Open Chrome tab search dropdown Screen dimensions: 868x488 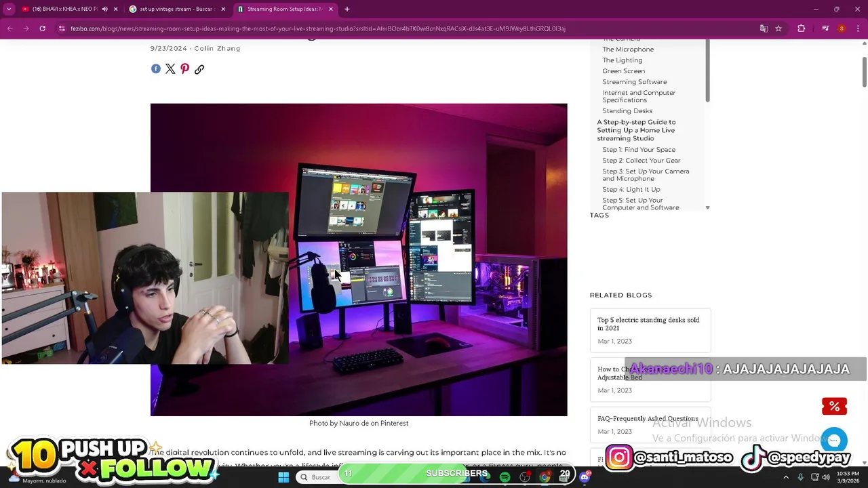point(9,9)
